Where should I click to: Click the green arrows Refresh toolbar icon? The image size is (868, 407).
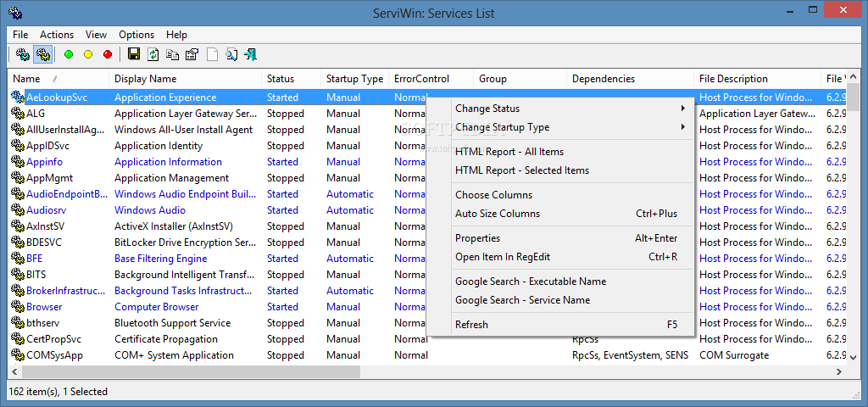pyautogui.click(x=153, y=54)
